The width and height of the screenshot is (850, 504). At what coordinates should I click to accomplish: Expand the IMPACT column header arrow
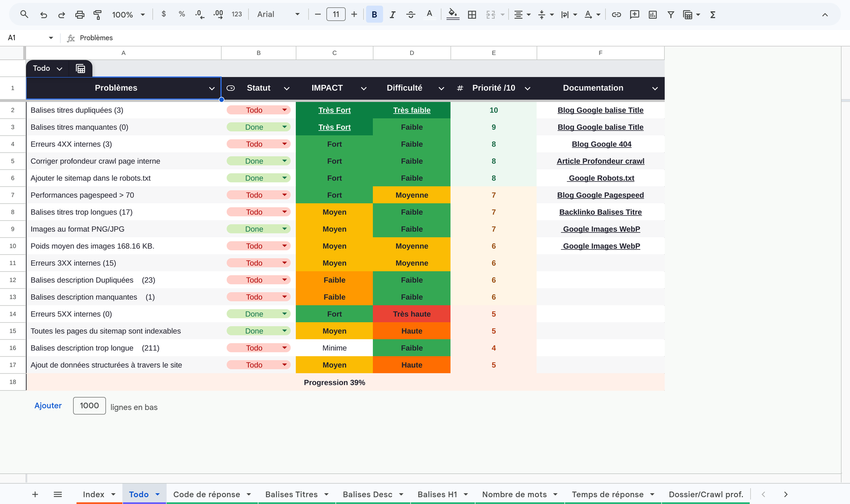364,88
